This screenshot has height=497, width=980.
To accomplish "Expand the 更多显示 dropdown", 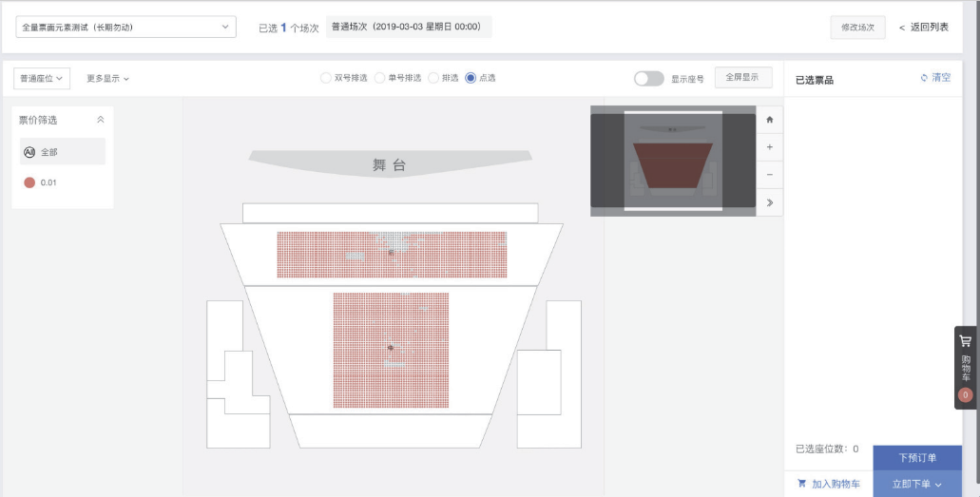I will (x=107, y=79).
